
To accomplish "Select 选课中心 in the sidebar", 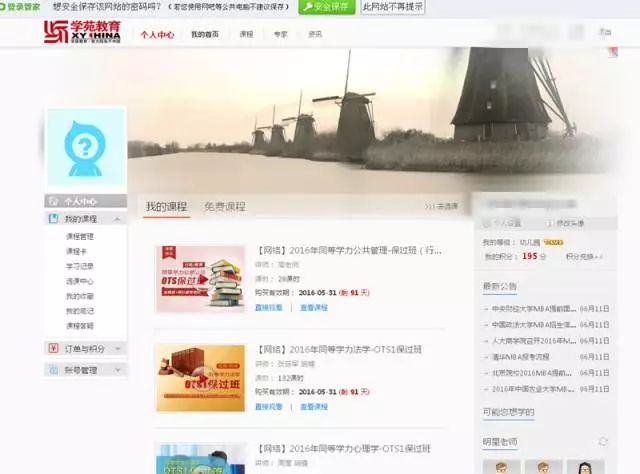I will pyautogui.click(x=80, y=281).
